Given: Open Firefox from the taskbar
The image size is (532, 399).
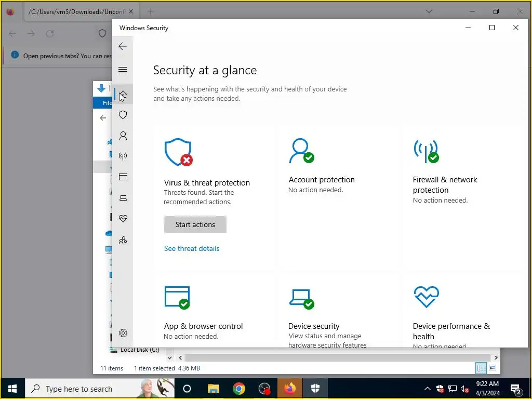Looking at the screenshot, I should coord(290,389).
